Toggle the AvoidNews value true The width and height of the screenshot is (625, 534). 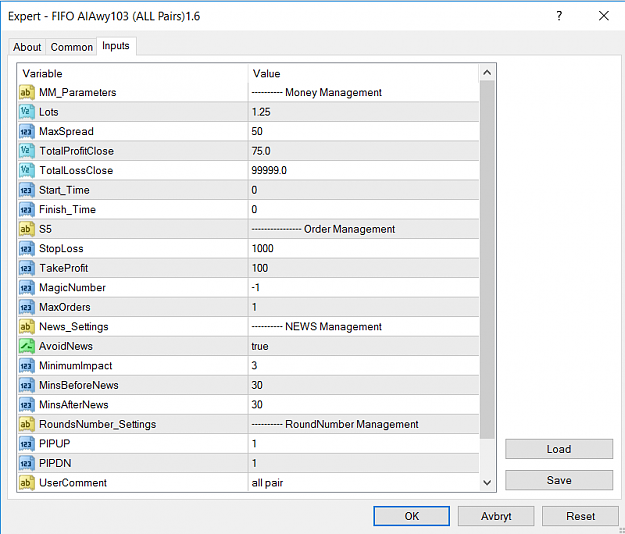click(x=260, y=346)
